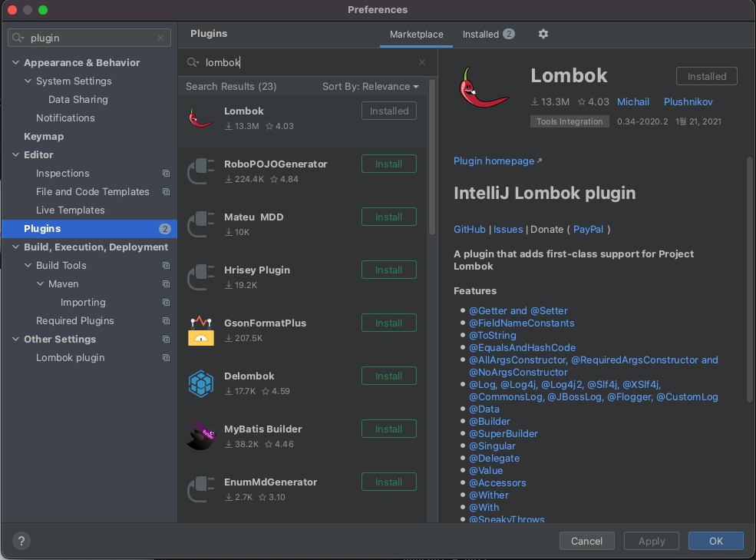
Task: Collapse the Other Settings tree node
Action: tap(15, 339)
